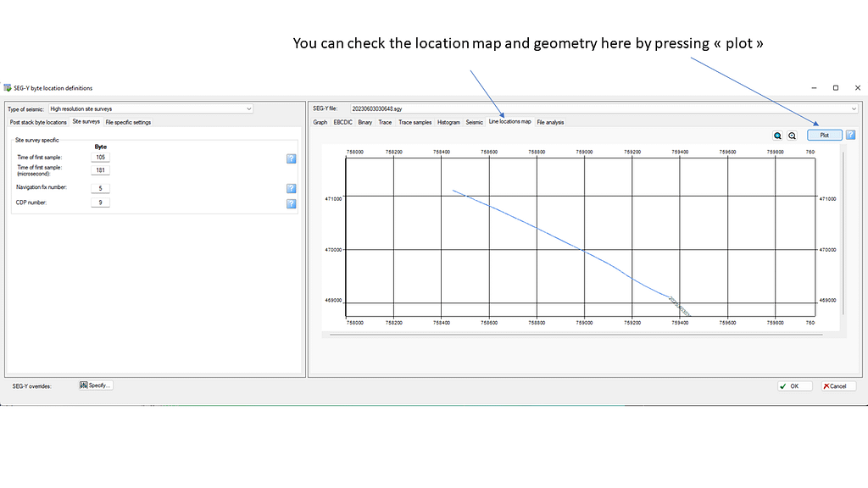Click the CDP number byte field
This screenshot has width=868, height=488.
coord(100,203)
